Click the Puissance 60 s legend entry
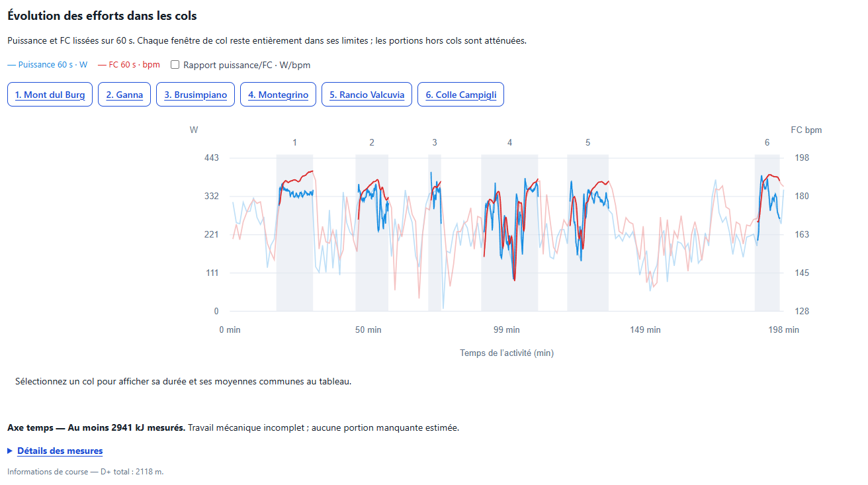 pos(47,65)
